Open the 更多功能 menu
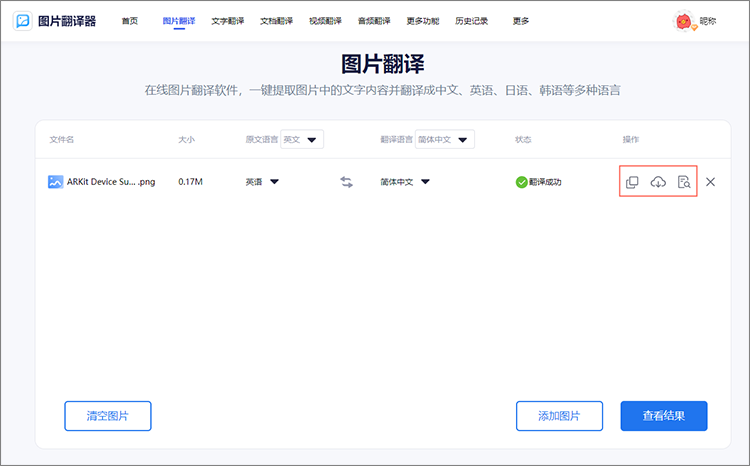This screenshot has height=466, width=750. point(423,21)
